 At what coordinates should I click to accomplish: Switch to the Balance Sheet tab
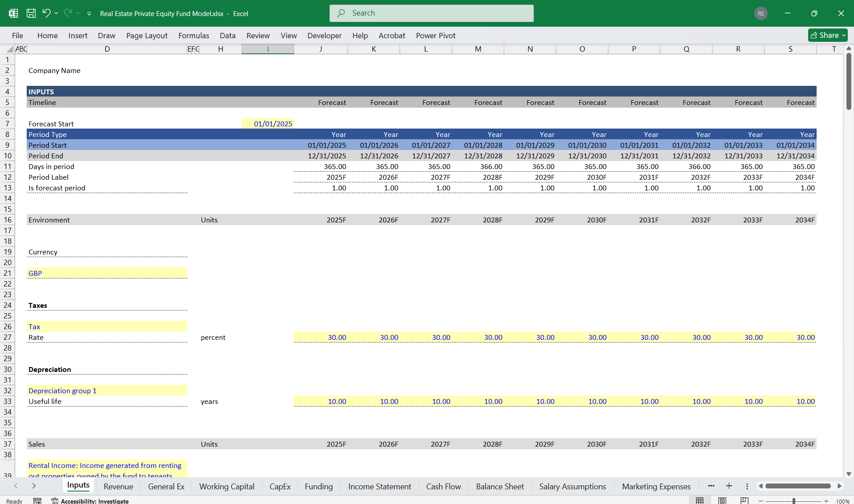click(x=500, y=487)
